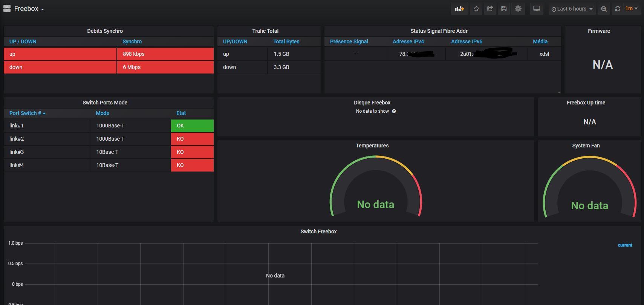
Task: Refresh the dashboard now
Action: 617,9
